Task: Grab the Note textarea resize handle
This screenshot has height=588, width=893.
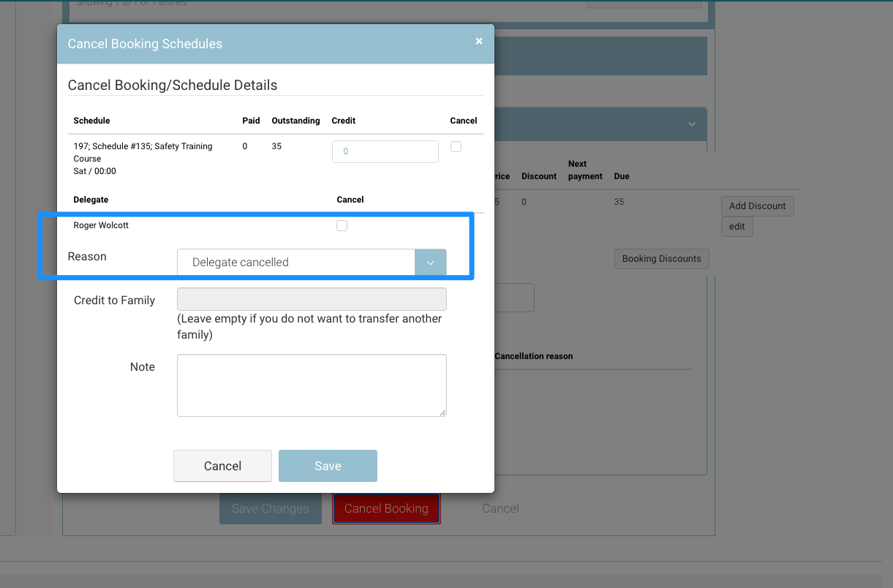Action: point(442,412)
